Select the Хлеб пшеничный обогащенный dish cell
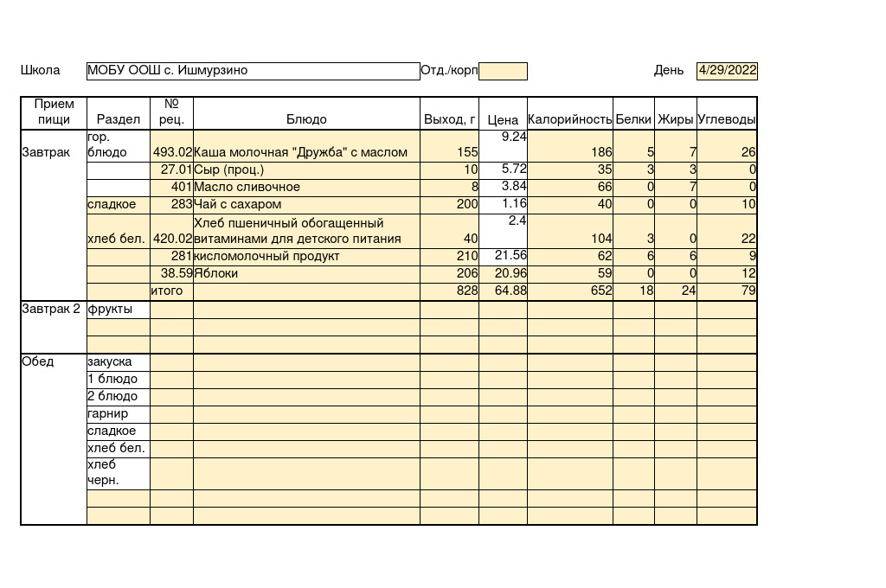The height and width of the screenshot is (588, 886). pos(306,231)
